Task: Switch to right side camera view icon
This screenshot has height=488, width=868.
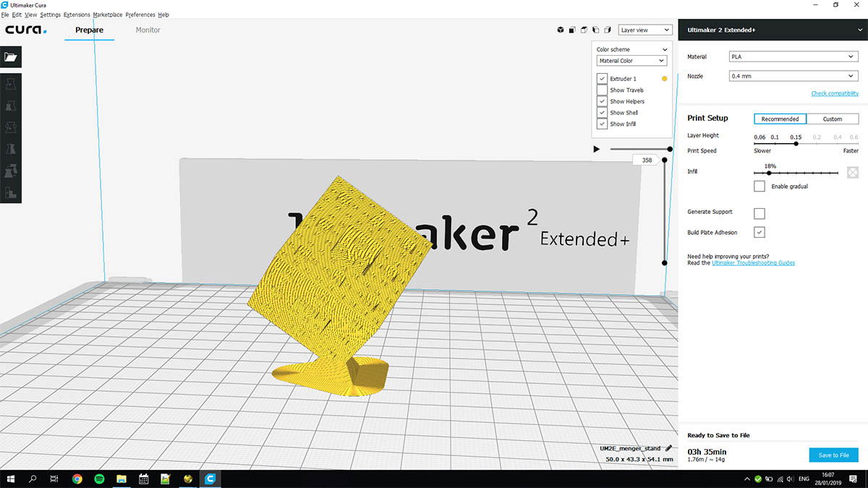Action: [x=608, y=30]
